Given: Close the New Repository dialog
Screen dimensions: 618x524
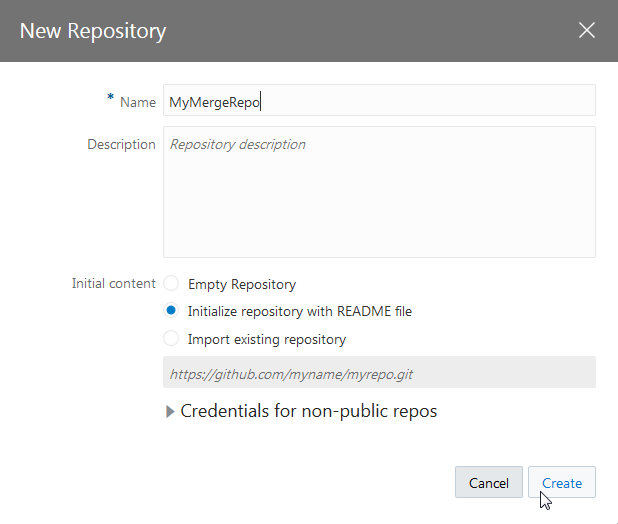Looking at the screenshot, I should click(587, 30).
